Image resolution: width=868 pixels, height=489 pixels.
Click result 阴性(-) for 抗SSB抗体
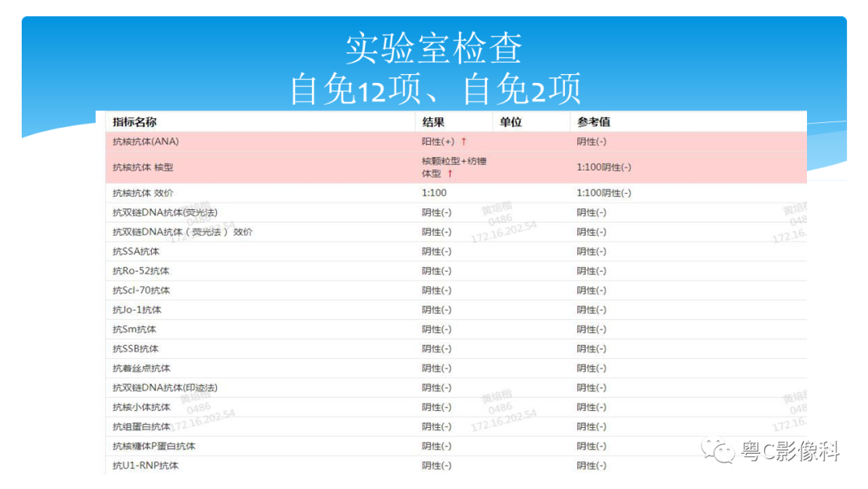click(x=436, y=349)
